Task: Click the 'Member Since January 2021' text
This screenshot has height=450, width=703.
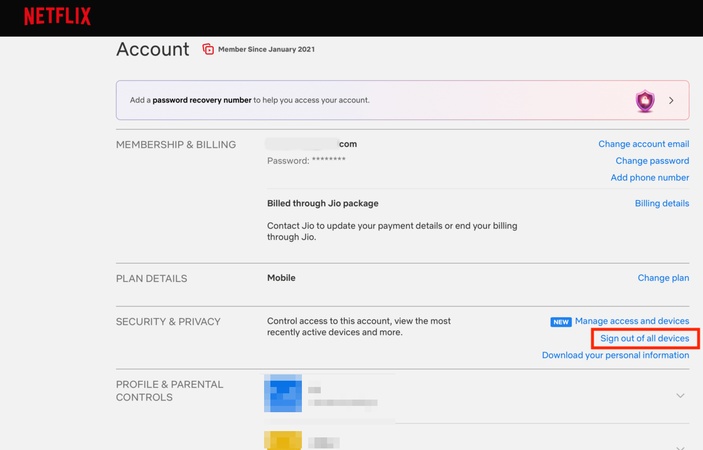Action: coord(266,49)
